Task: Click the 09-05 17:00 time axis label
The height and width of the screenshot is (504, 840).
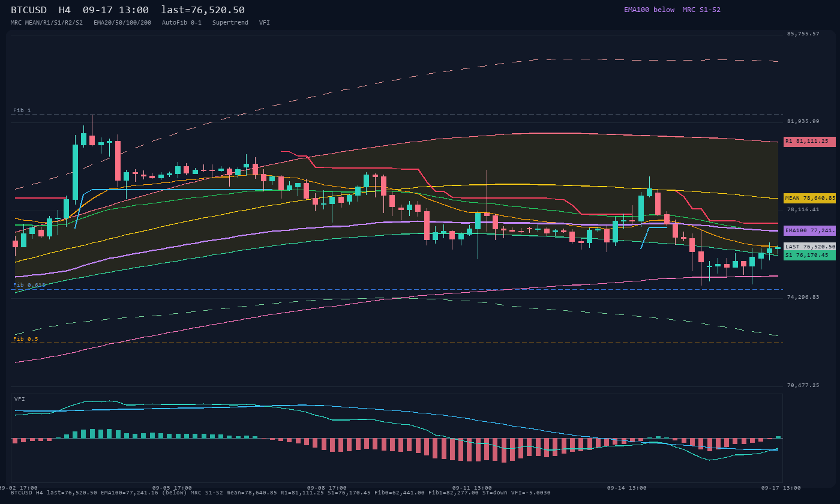Action: pyautogui.click(x=172, y=488)
